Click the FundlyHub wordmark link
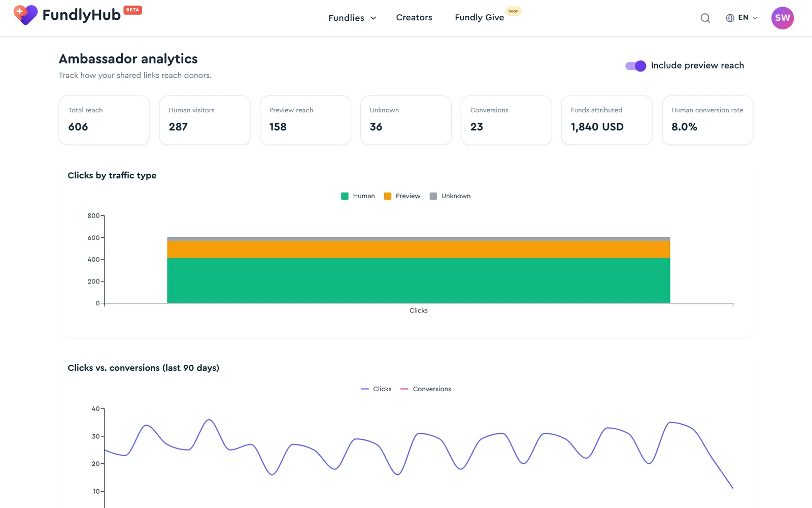 (x=81, y=15)
